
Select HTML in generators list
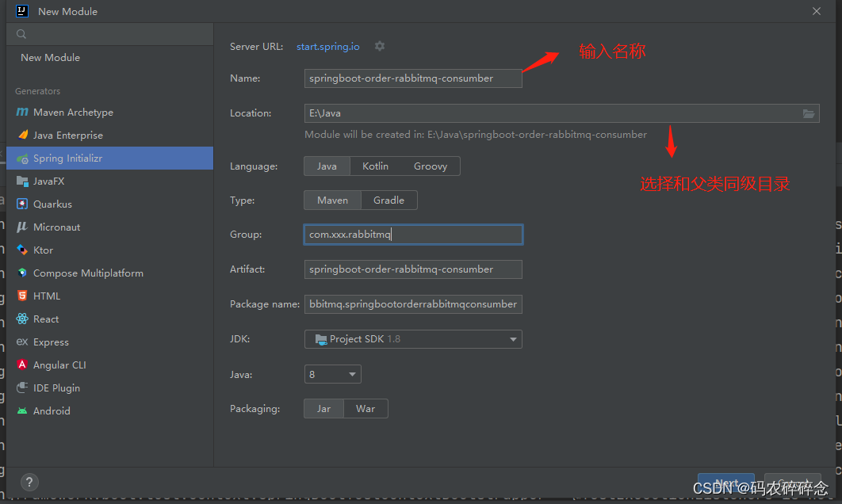click(109, 296)
